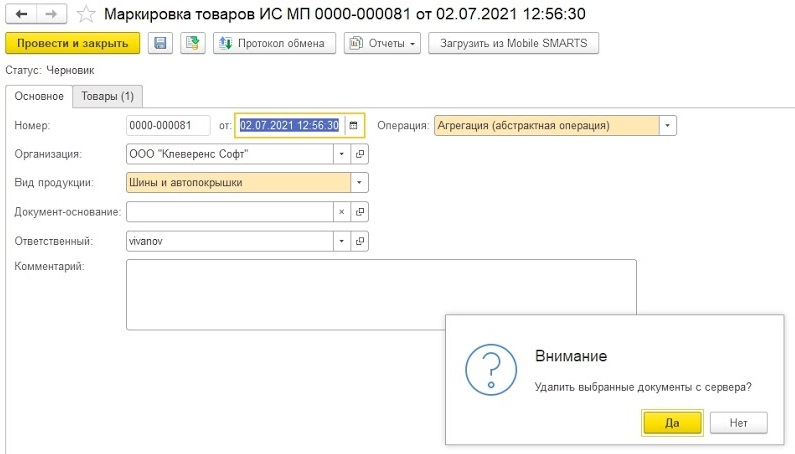Click the back navigation arrow
The width and height of the screenshot is (795, 454).
coord(21,14)
